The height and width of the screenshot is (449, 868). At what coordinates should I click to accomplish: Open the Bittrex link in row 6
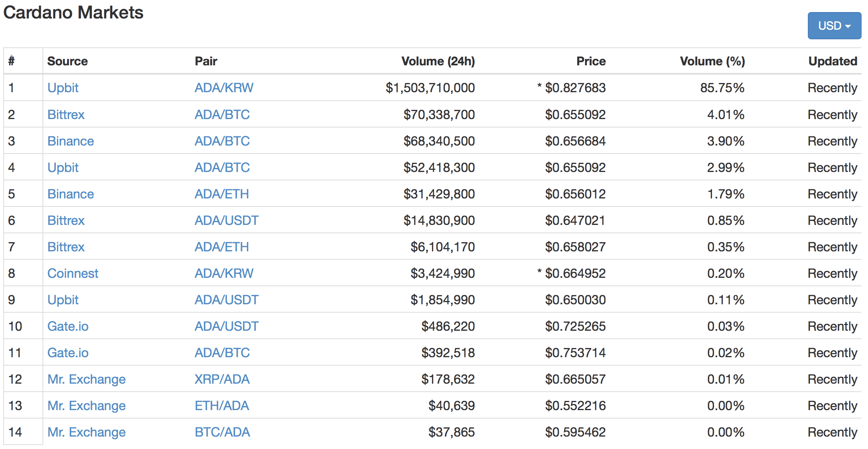click(x=66, y=220)
